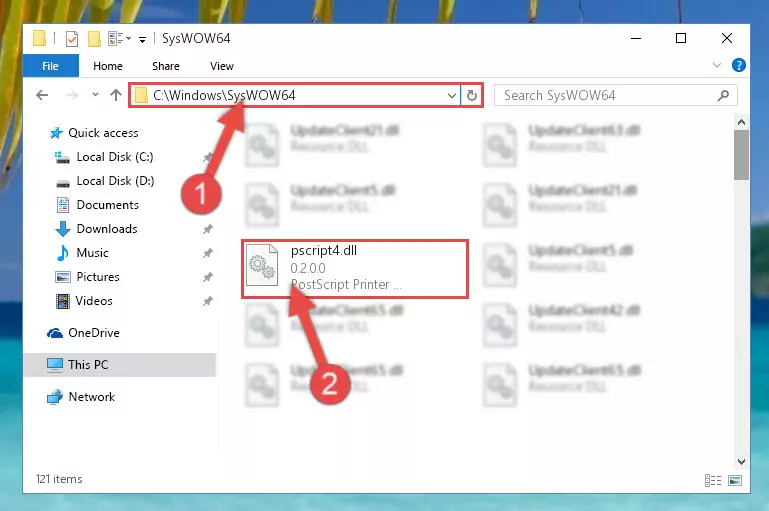Click the This PC monitor icon
This screenshot has height=511, width=769.
pyautogui.click(x=55, y=365)
